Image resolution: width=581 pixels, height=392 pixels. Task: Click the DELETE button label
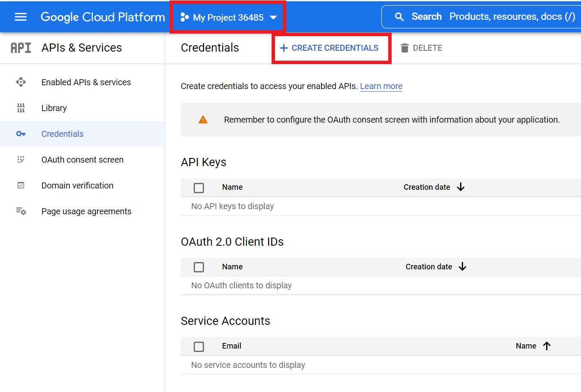(427, 48)
